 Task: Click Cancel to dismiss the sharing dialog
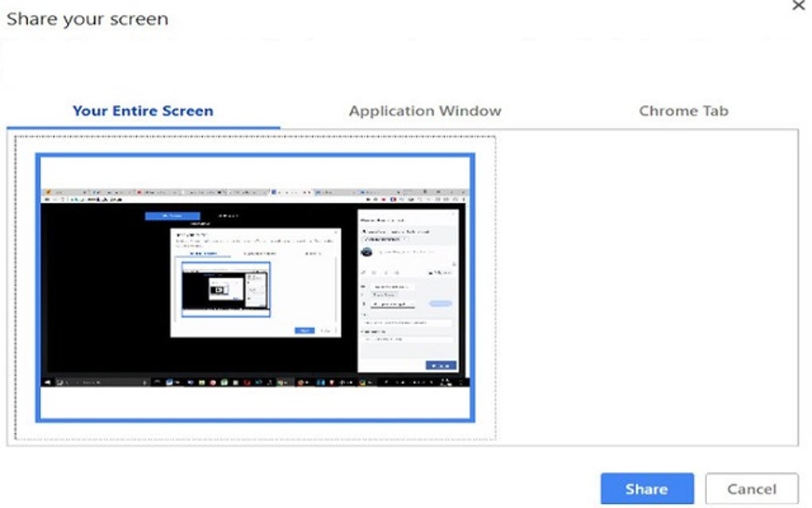(x=751, y=489)
